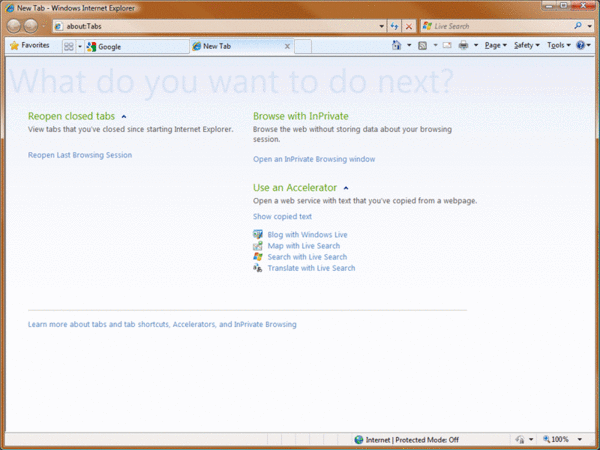Click the globe icon in status bar
This screenshot has height=450, width=600.
pyautogui.click(x=359, y=440)
